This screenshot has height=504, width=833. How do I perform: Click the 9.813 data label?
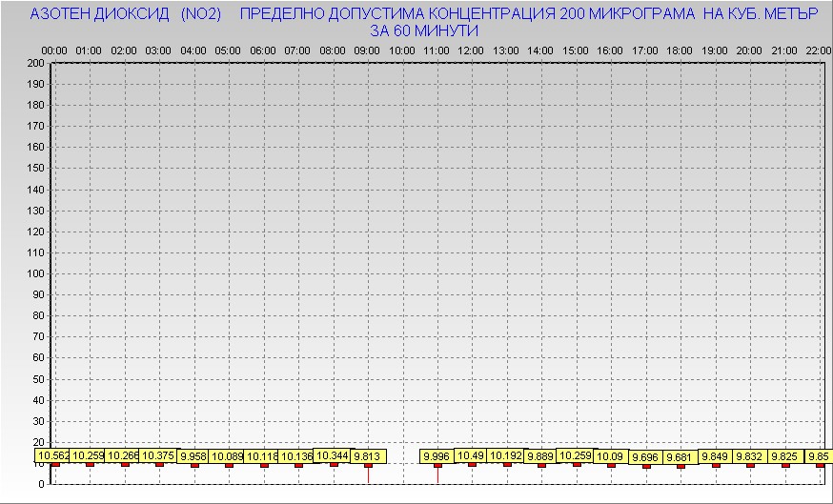click(368, 456)
